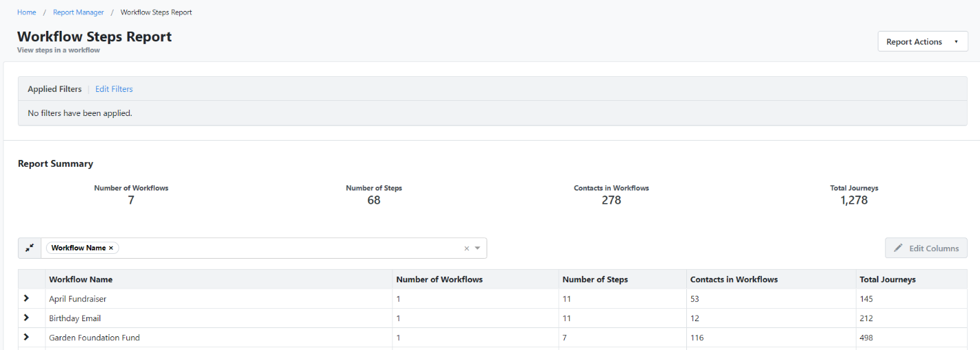Clear all groupings in the selector
Viewport: 980px width, 350px height.
(467, 248)
